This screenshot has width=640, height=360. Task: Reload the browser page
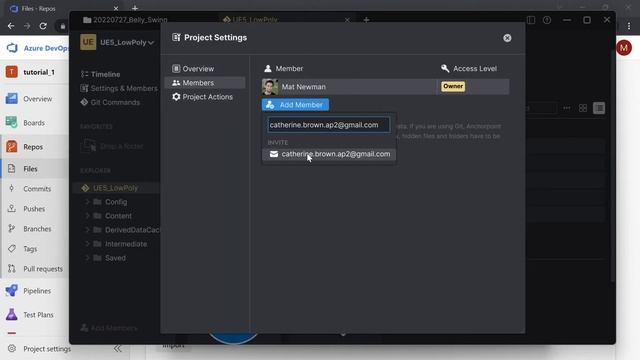[x=43, y=26]
